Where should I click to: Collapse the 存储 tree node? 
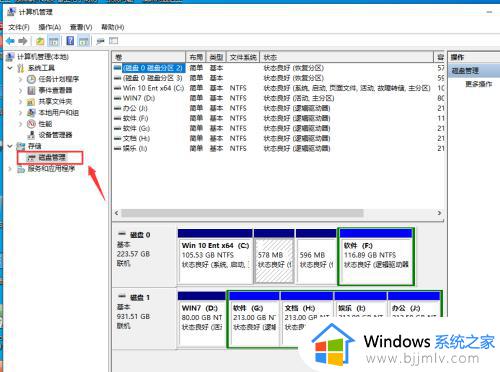(10, 146)
